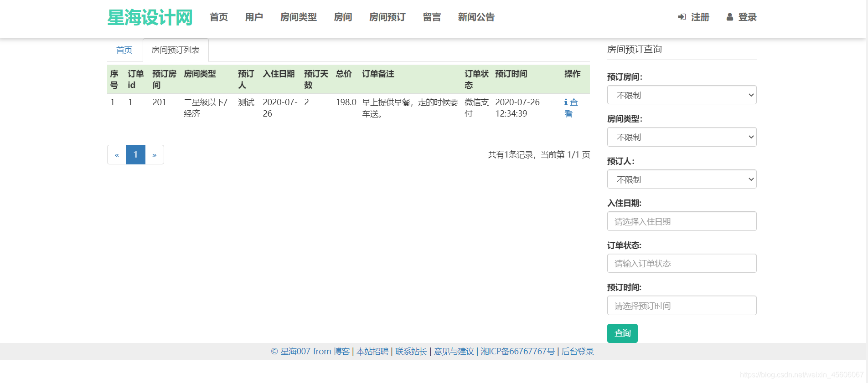The image size is (868, 383).
Task: Open the 房间类型 navigation item
Action: click(x=299, y=17)
